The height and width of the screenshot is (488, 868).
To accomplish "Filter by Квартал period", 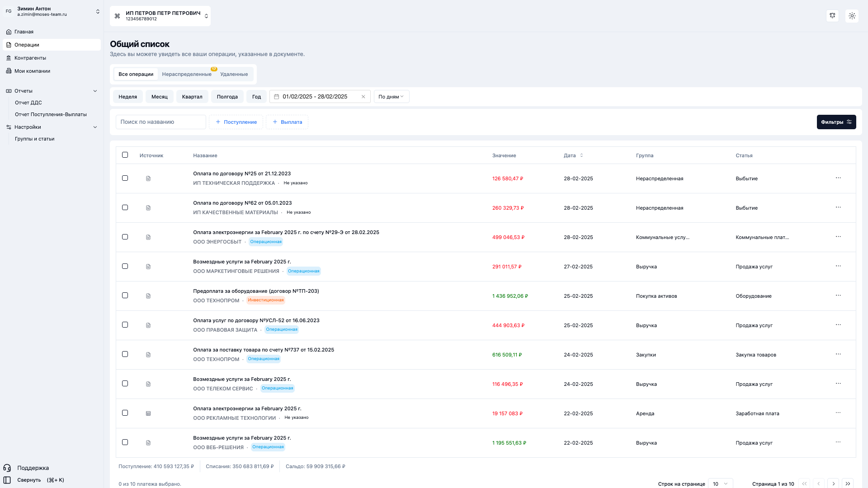I will [x=192, y=97].
